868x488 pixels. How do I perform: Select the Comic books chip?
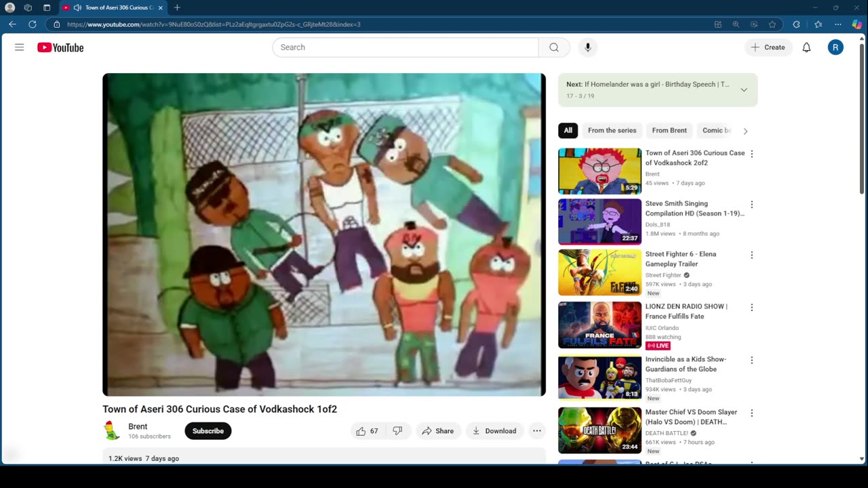[x=715, y=131]
